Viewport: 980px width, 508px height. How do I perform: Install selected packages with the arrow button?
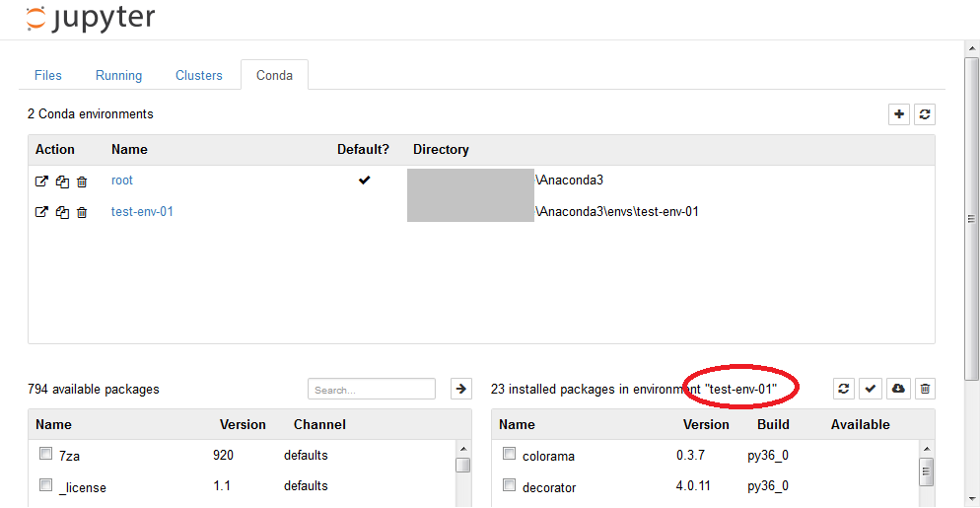[x=461, y=389]
